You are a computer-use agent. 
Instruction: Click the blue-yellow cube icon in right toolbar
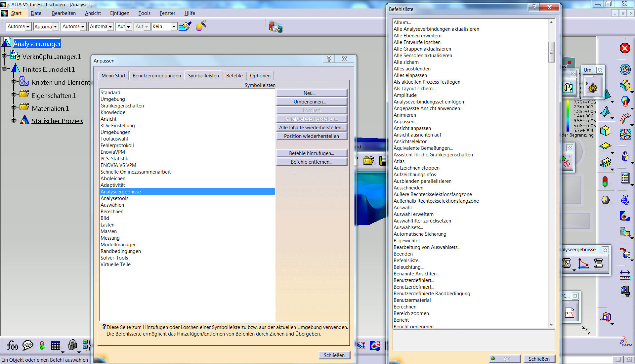coord(605,131)
